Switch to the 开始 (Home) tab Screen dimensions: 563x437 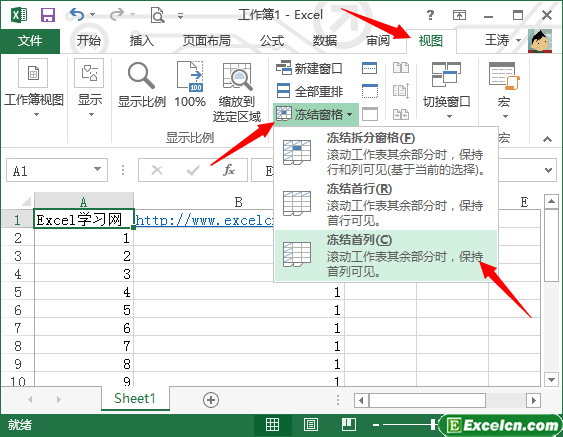coord(88,41)
